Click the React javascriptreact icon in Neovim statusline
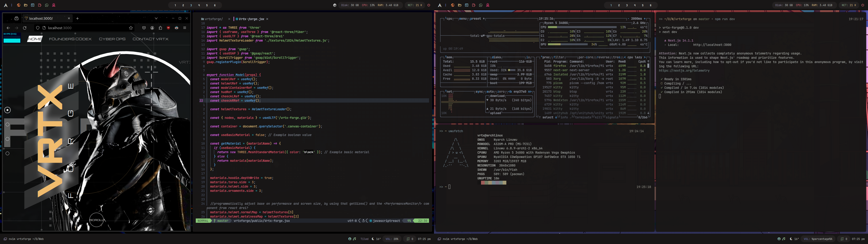 pos(371,221)
